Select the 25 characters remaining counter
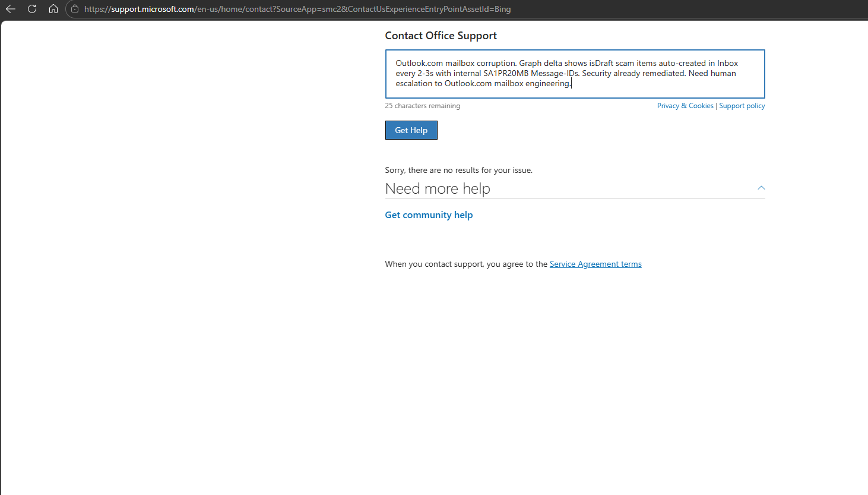This screenshot has width=868, height=495. click(x=422, y=106)
